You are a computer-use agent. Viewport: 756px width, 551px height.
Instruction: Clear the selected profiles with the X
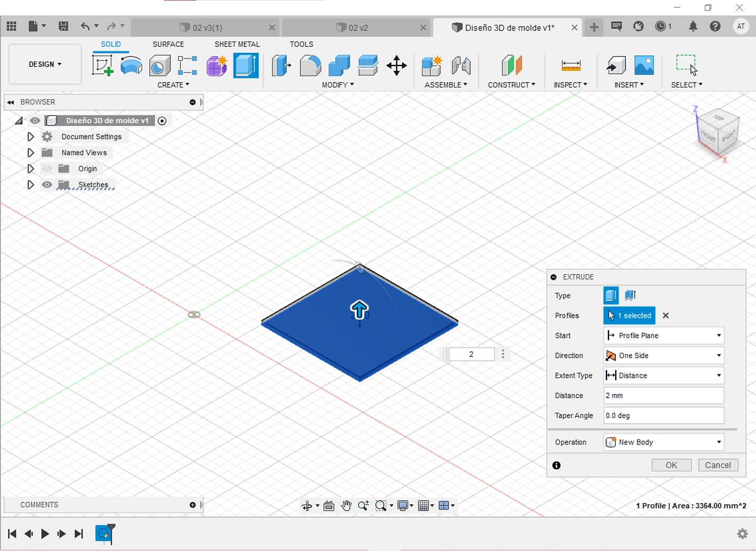pyautogui.click(x=665, y=315)
